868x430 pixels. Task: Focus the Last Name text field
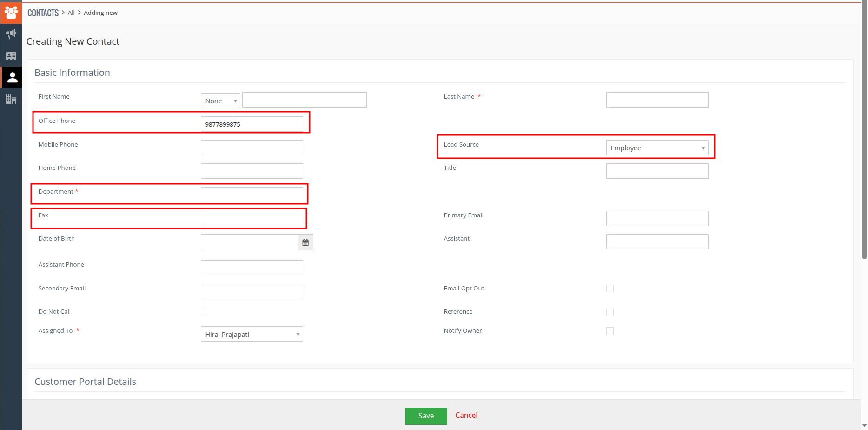point(657,100)
